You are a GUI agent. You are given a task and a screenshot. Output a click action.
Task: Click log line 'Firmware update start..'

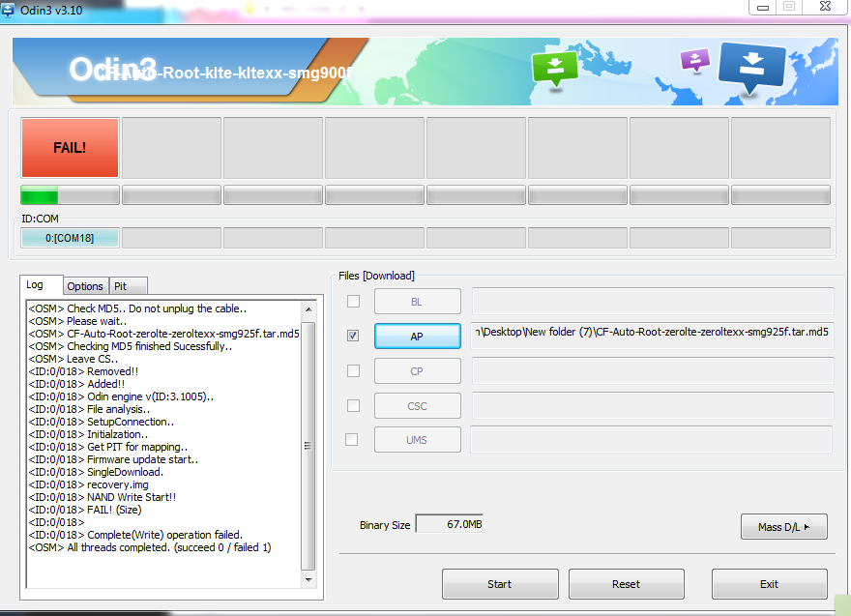coord(113,459)
